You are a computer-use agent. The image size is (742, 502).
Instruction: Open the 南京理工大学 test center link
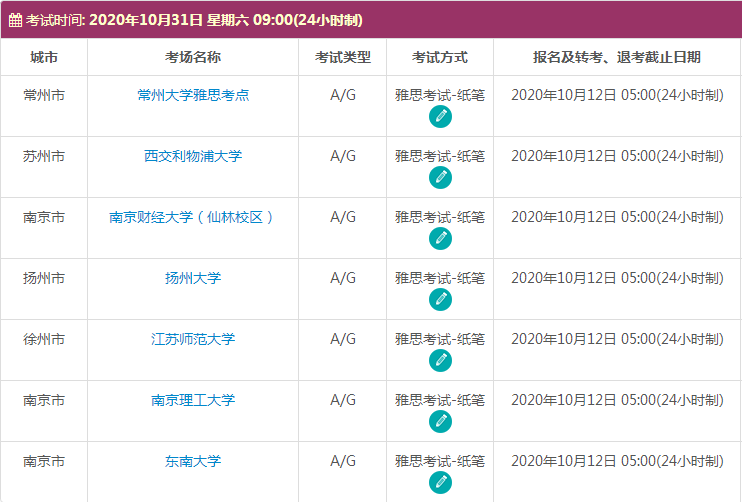[x=193, y=400]
